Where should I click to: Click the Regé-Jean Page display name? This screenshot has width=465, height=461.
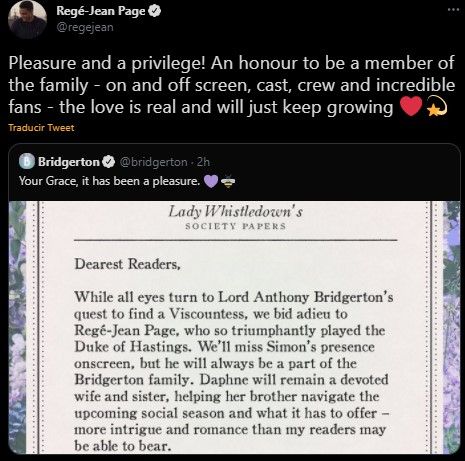pos(101,11)
